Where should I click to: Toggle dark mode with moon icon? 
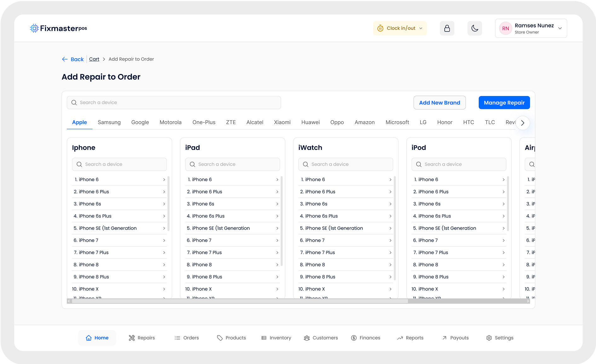point(475,28)
